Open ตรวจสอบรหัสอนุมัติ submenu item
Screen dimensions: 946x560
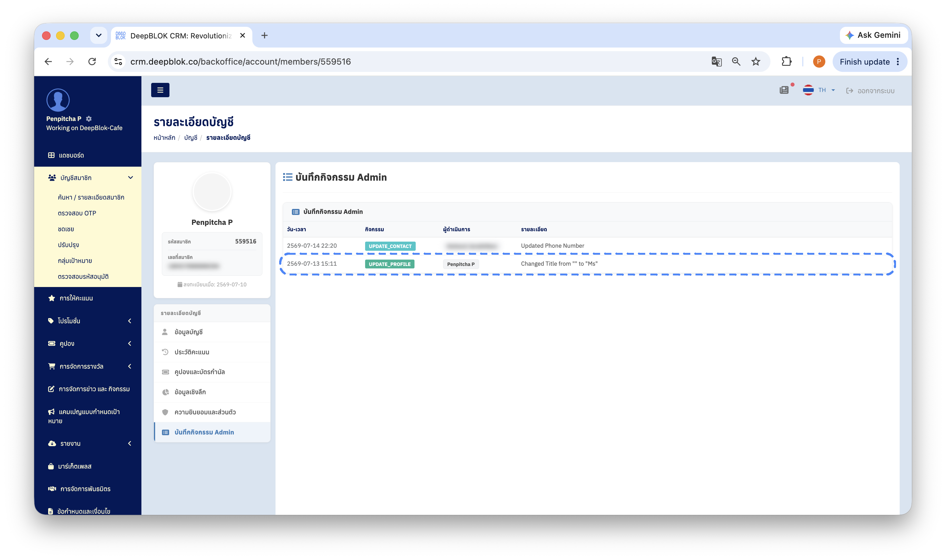83,277
